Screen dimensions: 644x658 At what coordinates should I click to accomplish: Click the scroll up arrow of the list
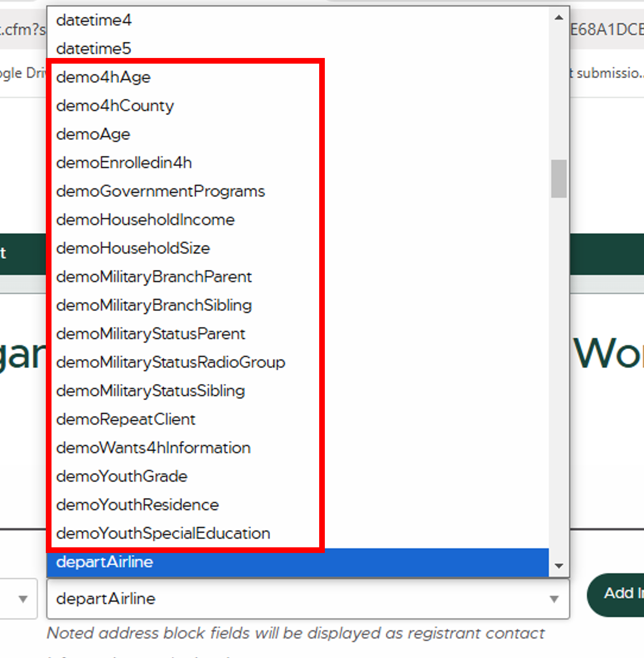pos(559,17)
